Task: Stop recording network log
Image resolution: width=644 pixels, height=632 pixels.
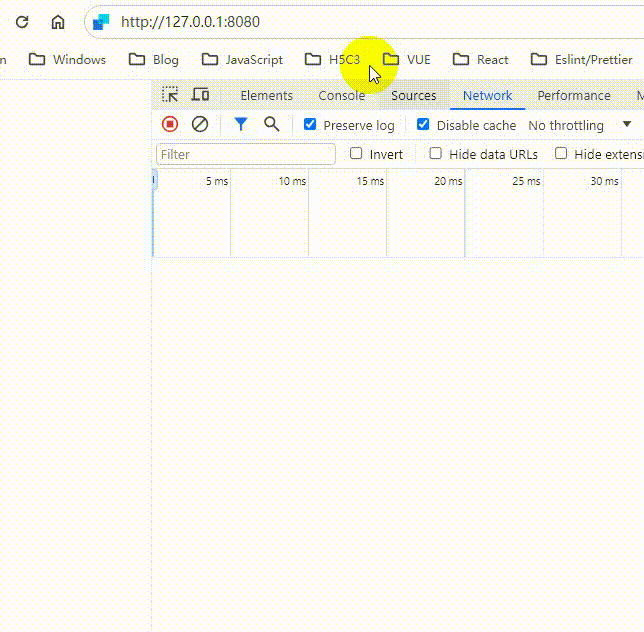Action: [x=170, y=124]
